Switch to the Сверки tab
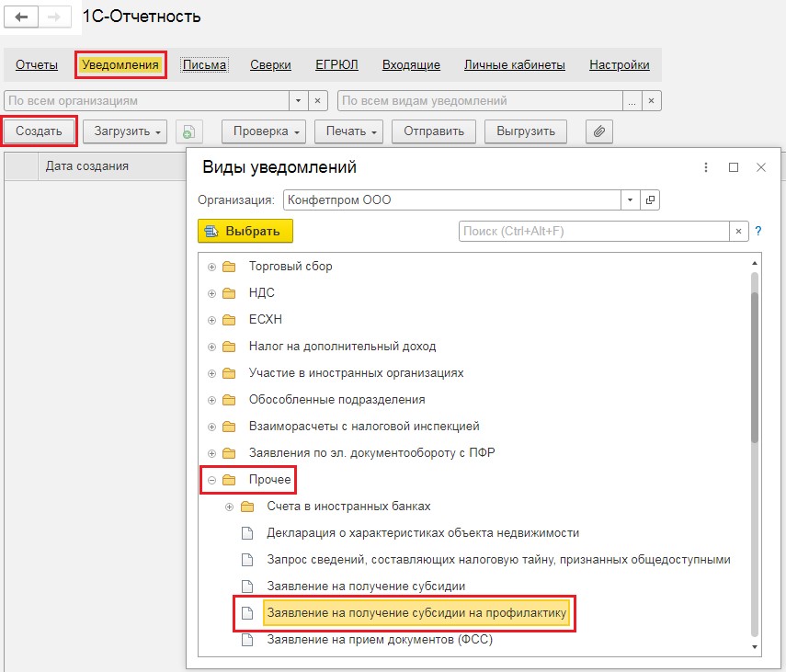786x672 pixels. pos(270,64)
